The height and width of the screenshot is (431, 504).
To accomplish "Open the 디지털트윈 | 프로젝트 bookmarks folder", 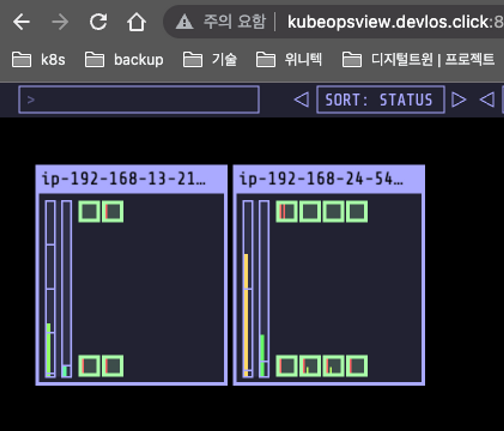I will point(418,60).
